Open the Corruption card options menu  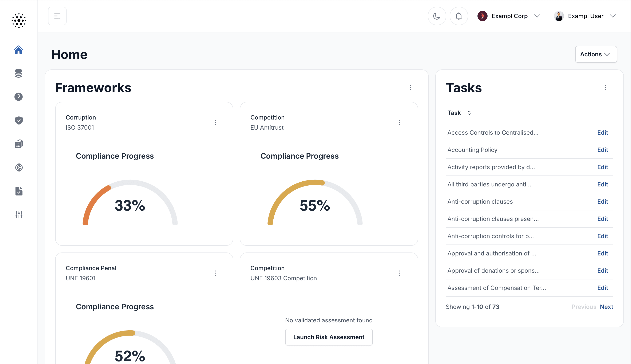coord(215,122)
